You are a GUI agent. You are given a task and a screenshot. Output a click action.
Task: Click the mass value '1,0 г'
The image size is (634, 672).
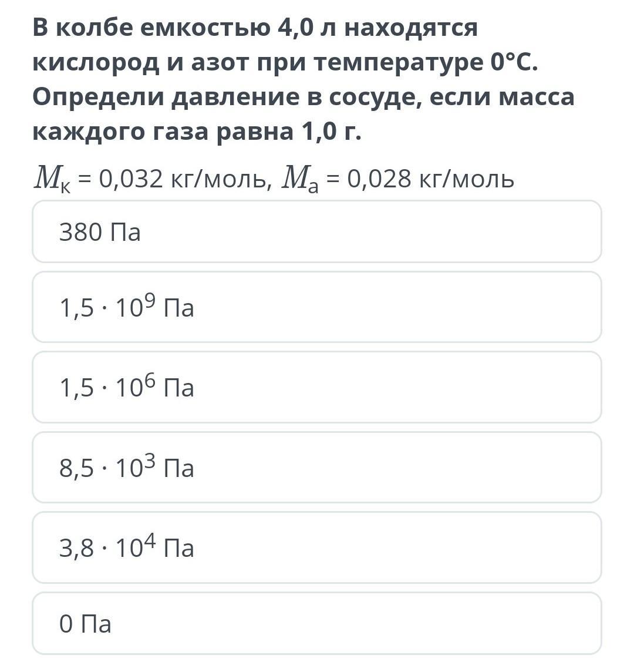coord(331,132)
